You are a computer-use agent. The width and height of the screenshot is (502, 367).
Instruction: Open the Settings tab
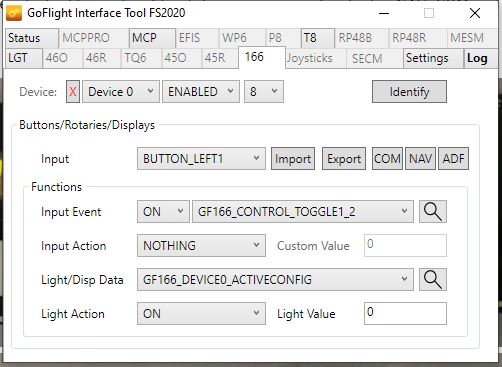click(433, 58)
